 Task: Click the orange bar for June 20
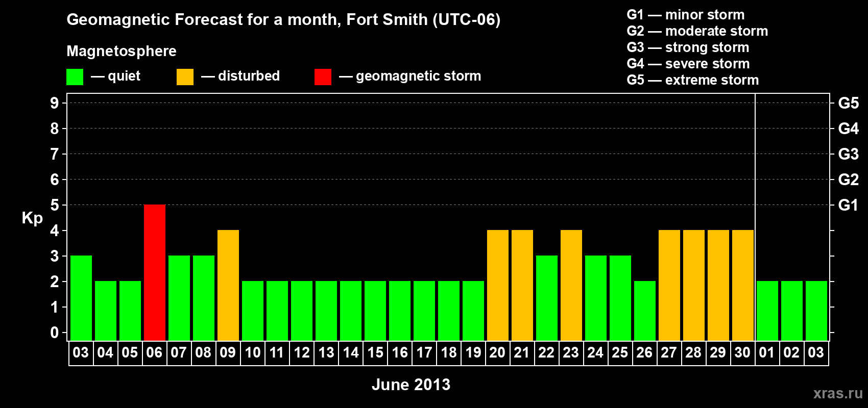point(498,286)
